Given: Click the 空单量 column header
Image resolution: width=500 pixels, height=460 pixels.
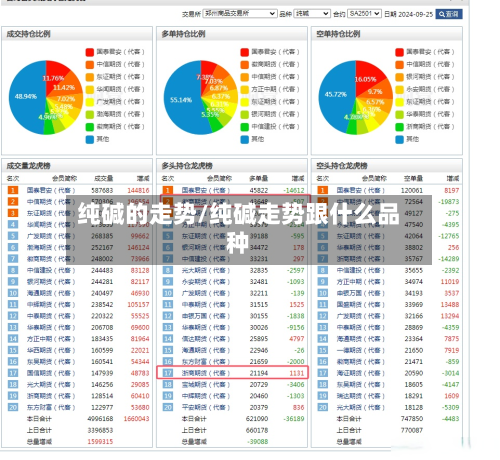Looking at the screenshot, I should point(414,179).
